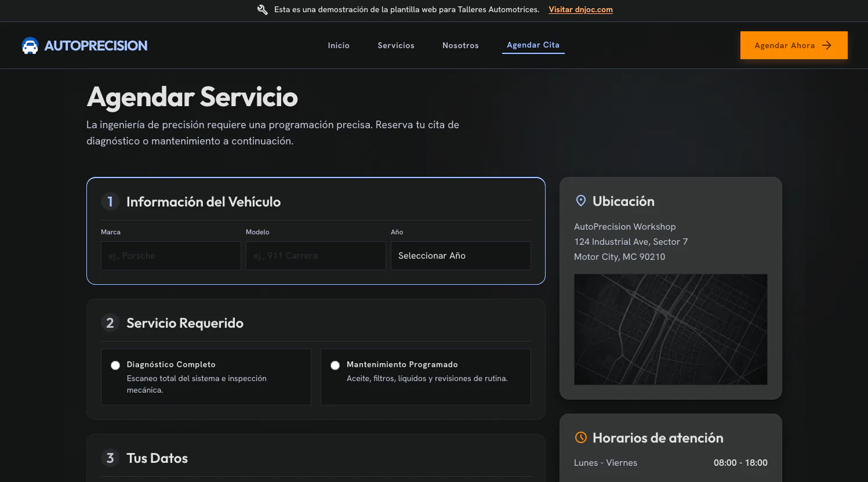Click the Diagnóstico Completo service card description

197,384
